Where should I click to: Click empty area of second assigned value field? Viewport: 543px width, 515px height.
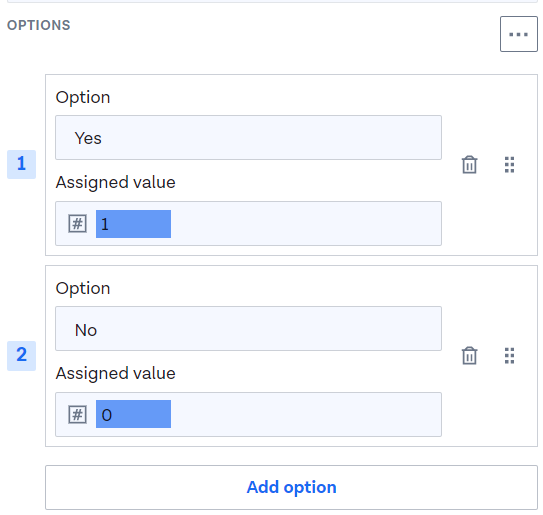(305, 414)
